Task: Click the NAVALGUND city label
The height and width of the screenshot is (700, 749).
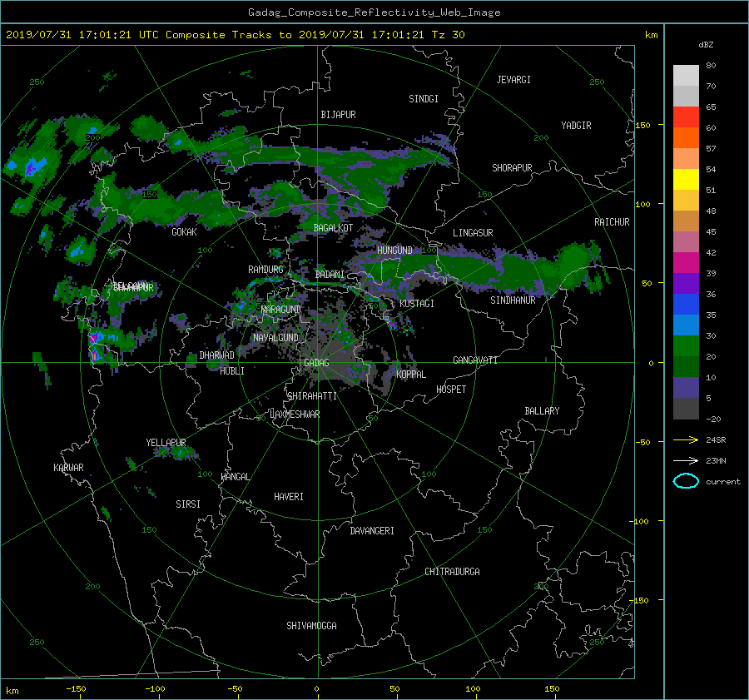Action: [x=275, y=337]
